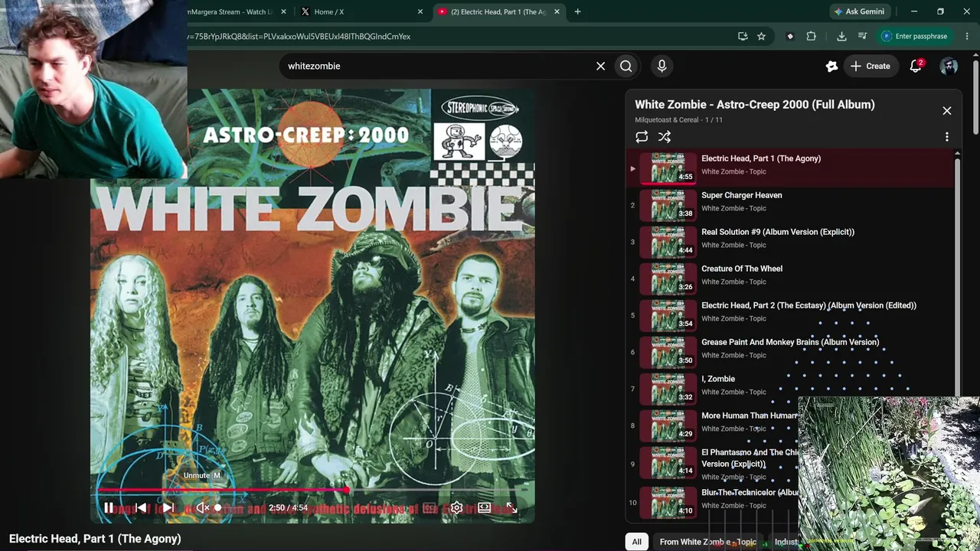Open the YouTube account avatar menu
The image size is (980, 551).
[949, 66]
